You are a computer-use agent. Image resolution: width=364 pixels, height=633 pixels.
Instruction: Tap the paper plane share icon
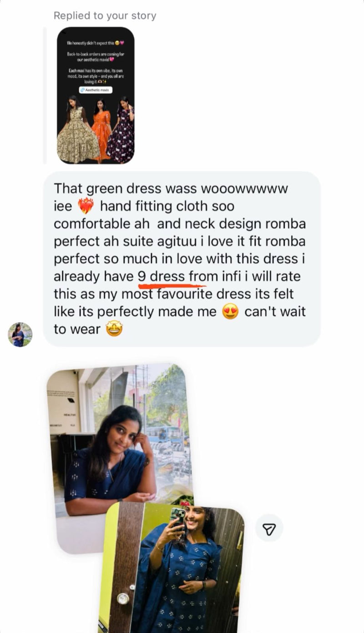click(x=269, y=529)
